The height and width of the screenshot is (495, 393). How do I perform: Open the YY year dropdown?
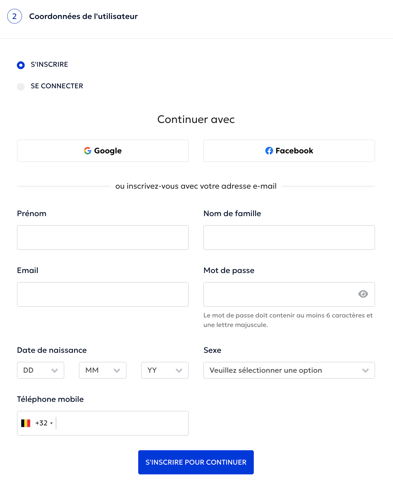tap(165, 370)
